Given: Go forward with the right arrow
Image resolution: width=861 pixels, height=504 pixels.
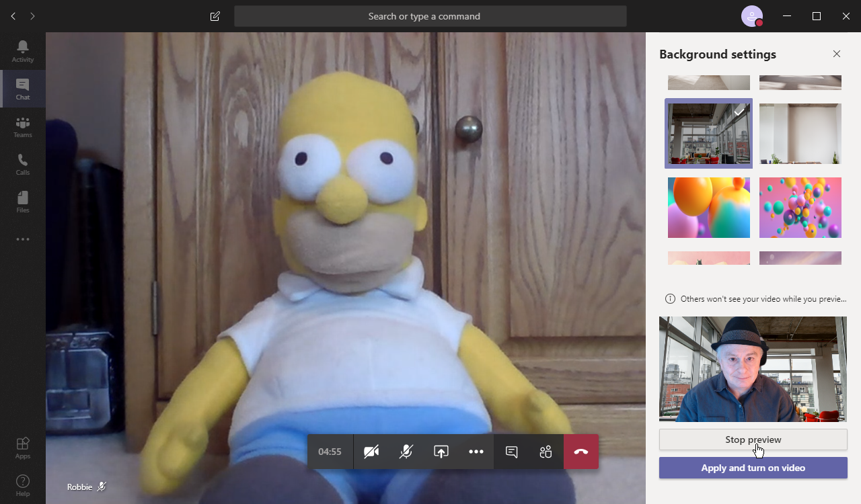Looking at the screenshot, I should [x=32, y=16].
